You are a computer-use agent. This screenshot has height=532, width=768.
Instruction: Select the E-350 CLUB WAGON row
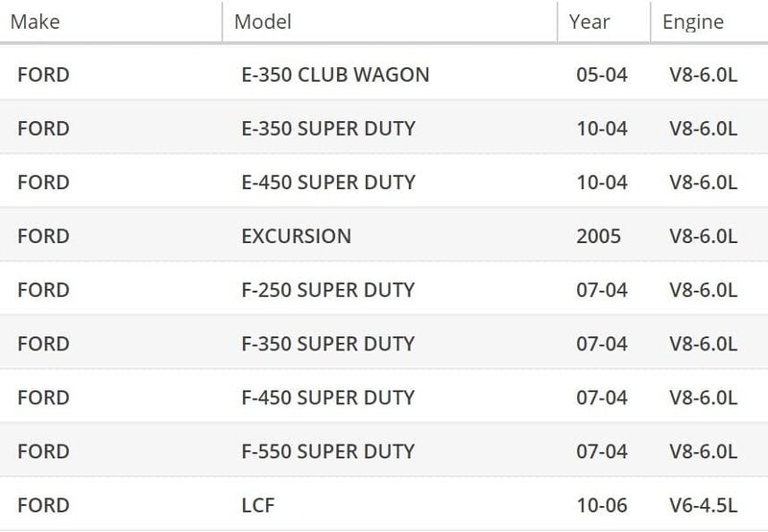(384, 75)
